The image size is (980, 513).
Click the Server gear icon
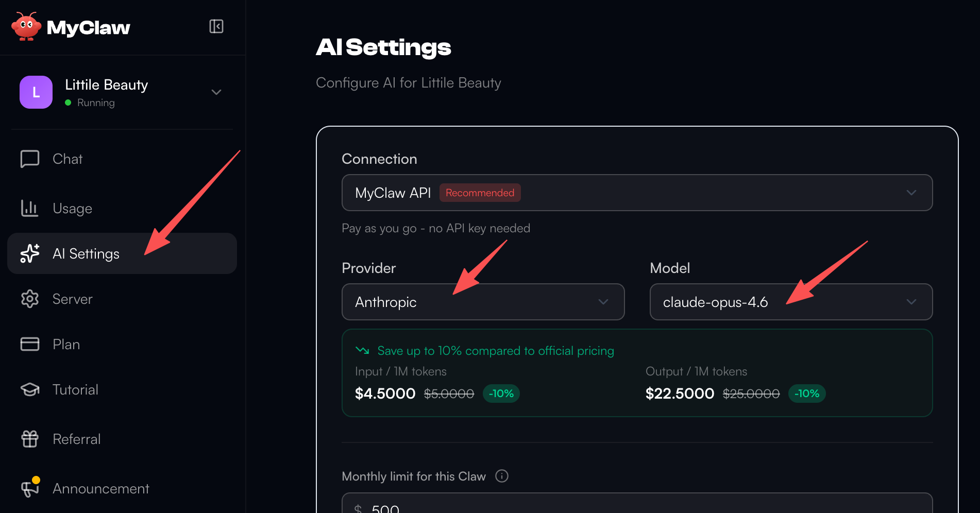pos(30,299)
